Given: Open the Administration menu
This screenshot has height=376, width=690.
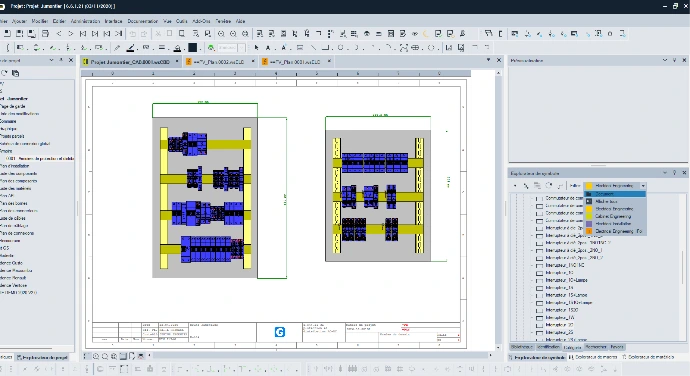Looking at the screenshot, I should tap(85, 21).
